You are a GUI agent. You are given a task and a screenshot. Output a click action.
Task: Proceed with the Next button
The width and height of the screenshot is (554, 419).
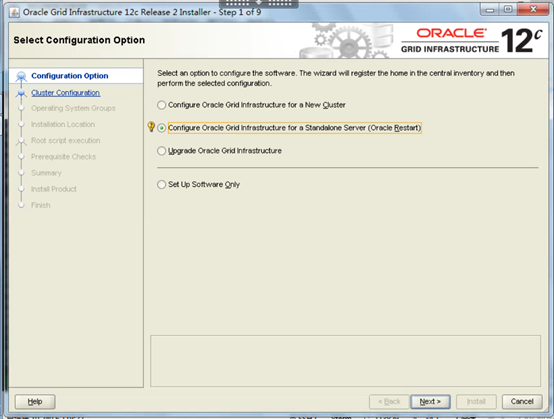pyautogui.click(x=430, y=402)
